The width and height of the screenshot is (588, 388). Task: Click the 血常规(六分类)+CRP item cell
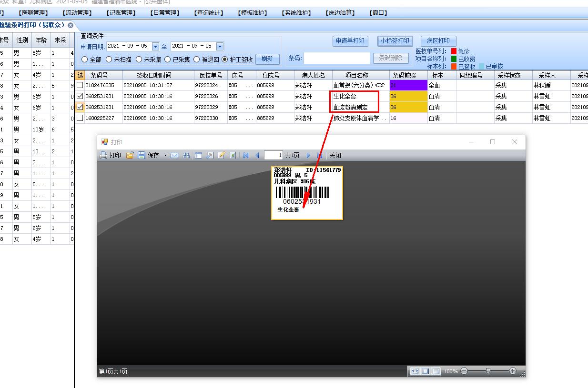361,85
